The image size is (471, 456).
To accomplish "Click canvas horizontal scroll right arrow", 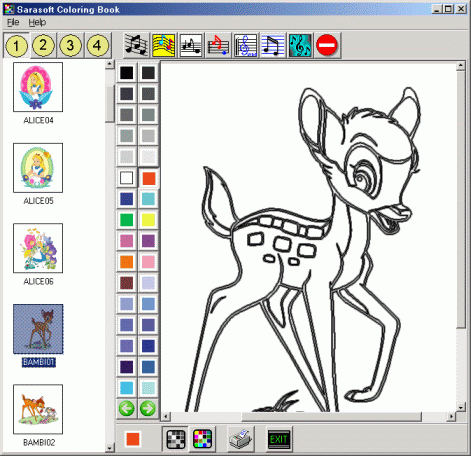I will (x=451, y=416).
